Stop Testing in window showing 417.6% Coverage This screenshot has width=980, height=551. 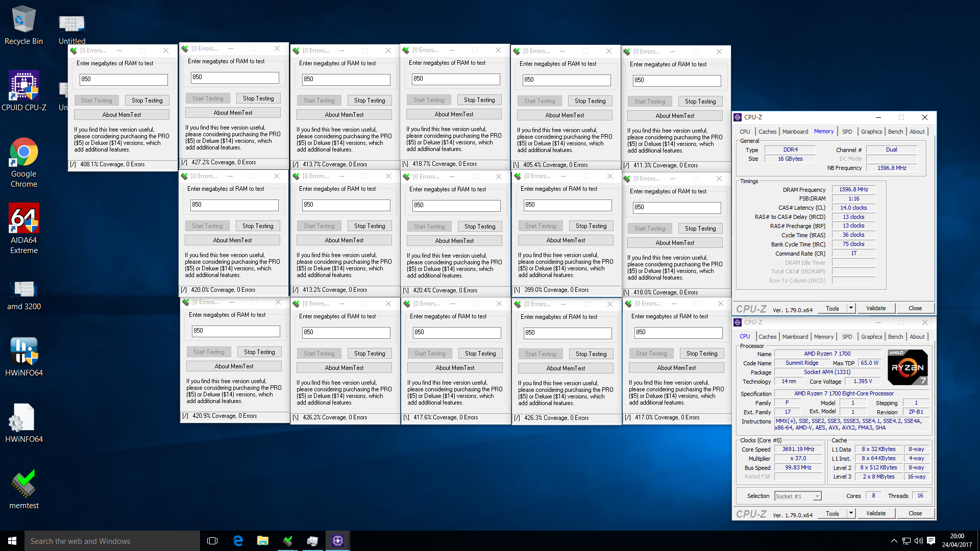click(x=480, y=354)
